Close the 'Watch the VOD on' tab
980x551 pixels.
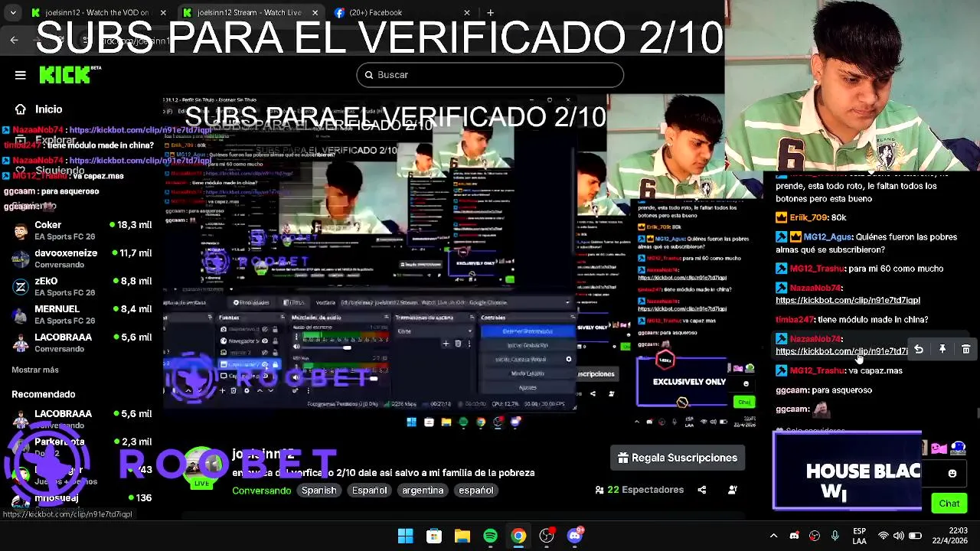[x=163, y=12]
